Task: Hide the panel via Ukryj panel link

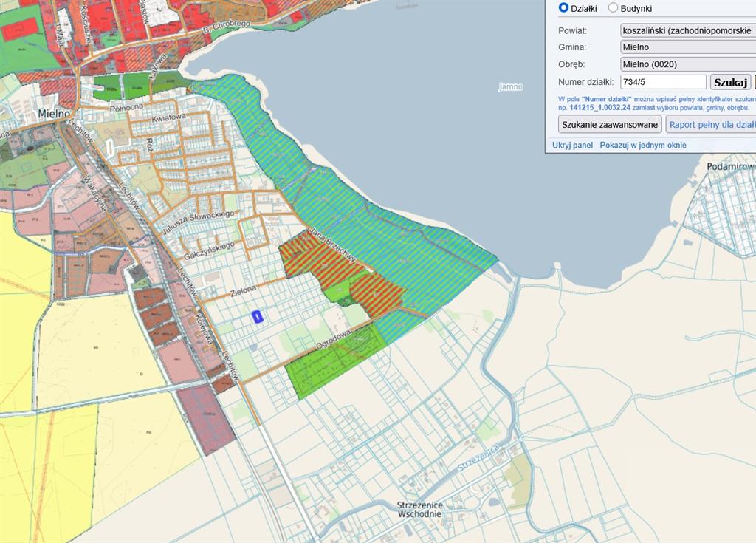Action: coord(572,145)
